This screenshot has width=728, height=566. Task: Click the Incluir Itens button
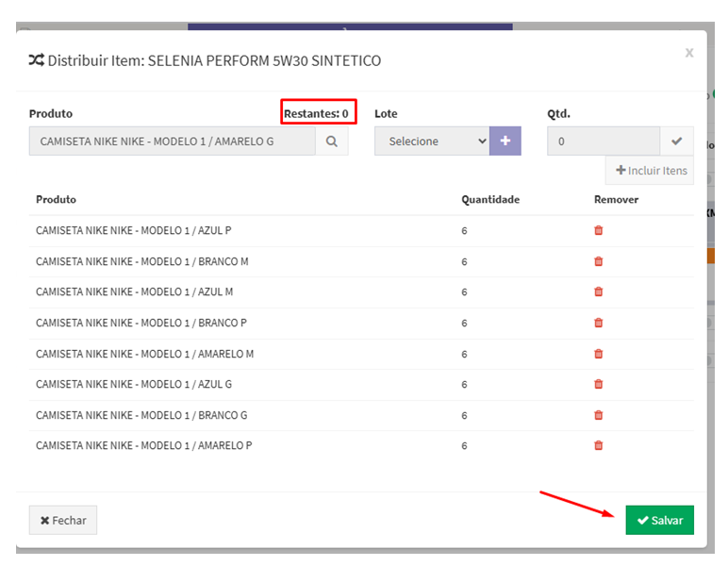(651, 171)
